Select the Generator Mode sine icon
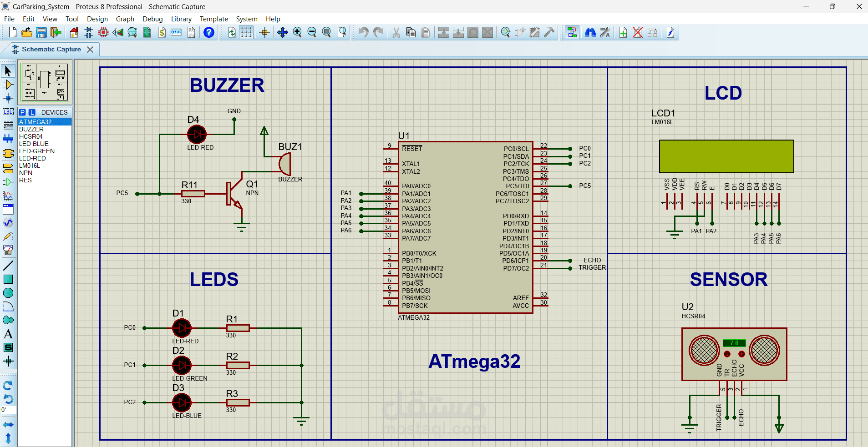The height and width of the screenshot is (447, 868). tap(8, 223)
